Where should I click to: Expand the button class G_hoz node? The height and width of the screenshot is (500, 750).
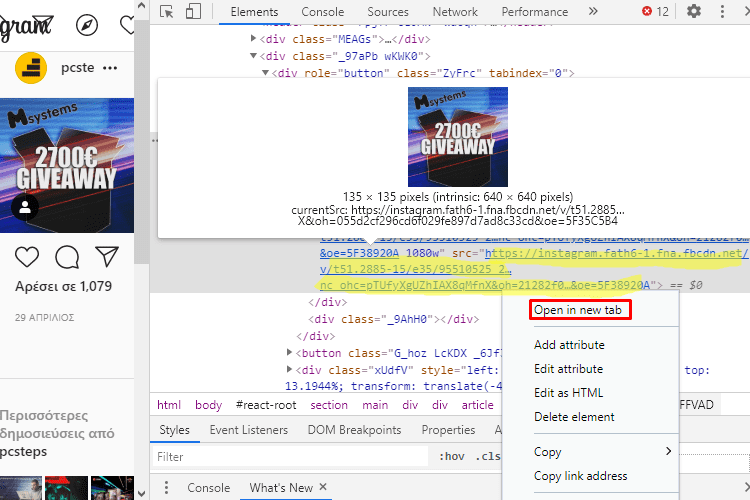pos(289,353)
